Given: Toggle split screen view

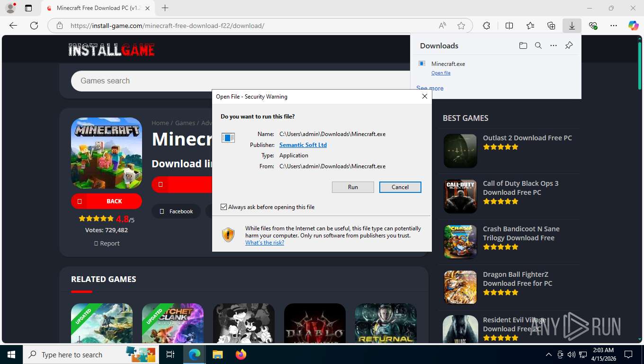Looking at the screenshot, I should [509, 26].
